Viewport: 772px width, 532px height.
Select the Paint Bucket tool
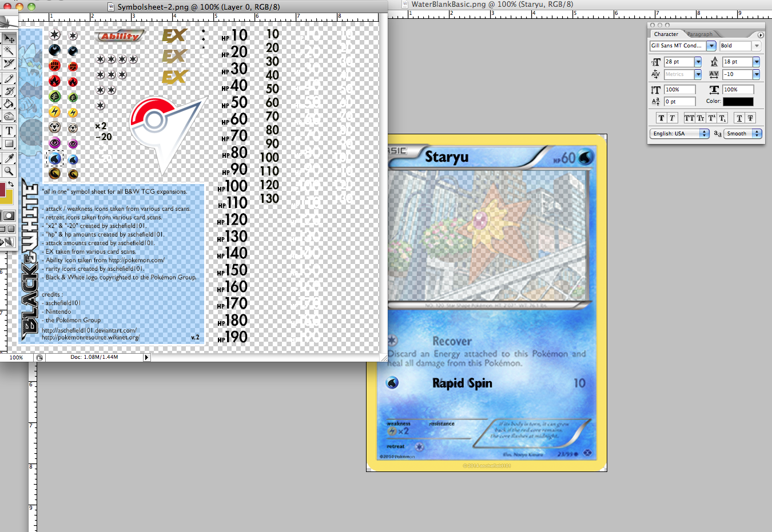pyautogui.click(x=9, y=103)
